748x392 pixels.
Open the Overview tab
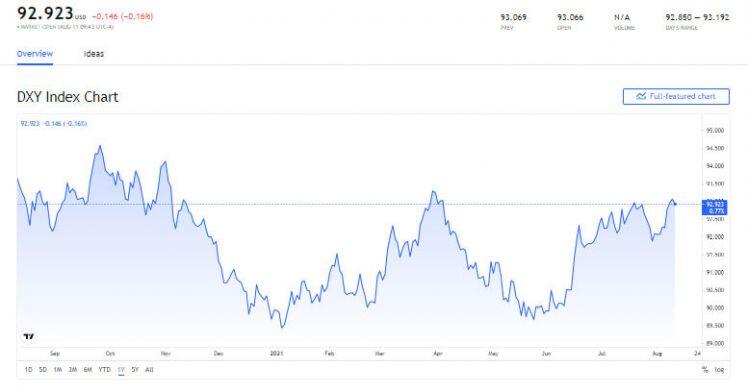coord(35,54)
